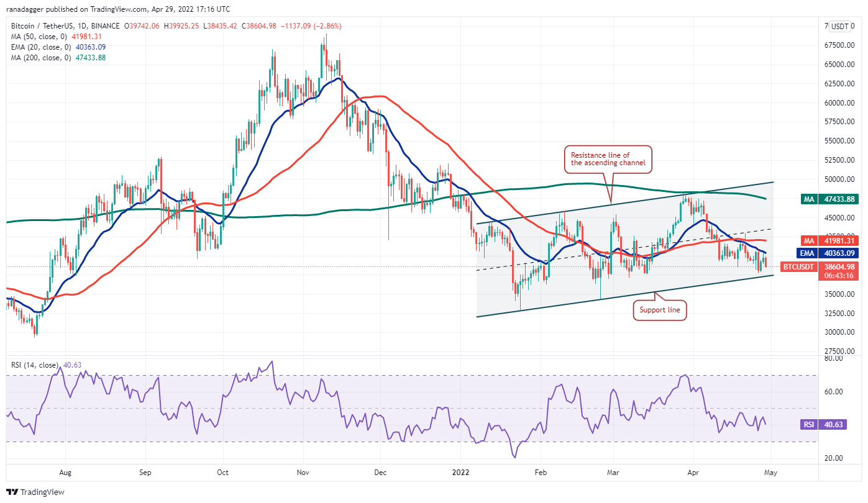
Task: Click the Nov label on the time axis
Action: [303, 472]
